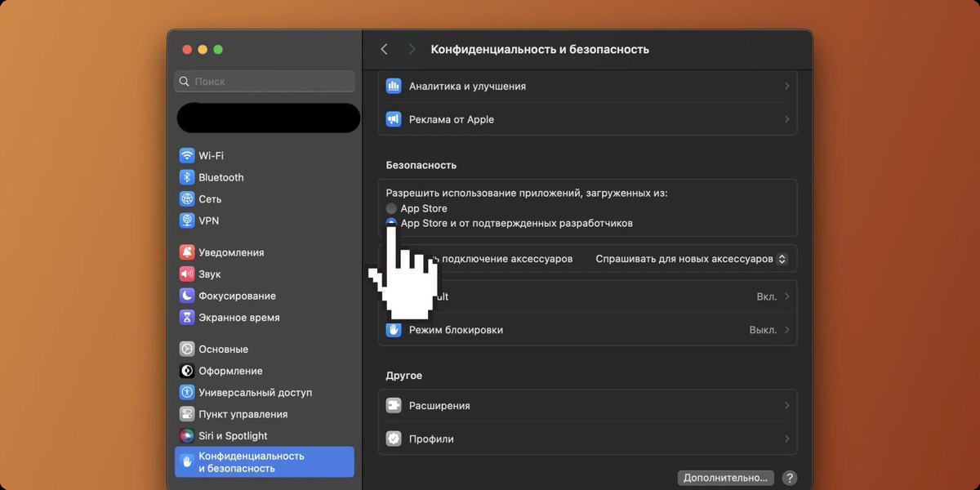Open Wi-Fi settings via its icon
Viewport: 980px width, 490px height.
tap(187, 155)
